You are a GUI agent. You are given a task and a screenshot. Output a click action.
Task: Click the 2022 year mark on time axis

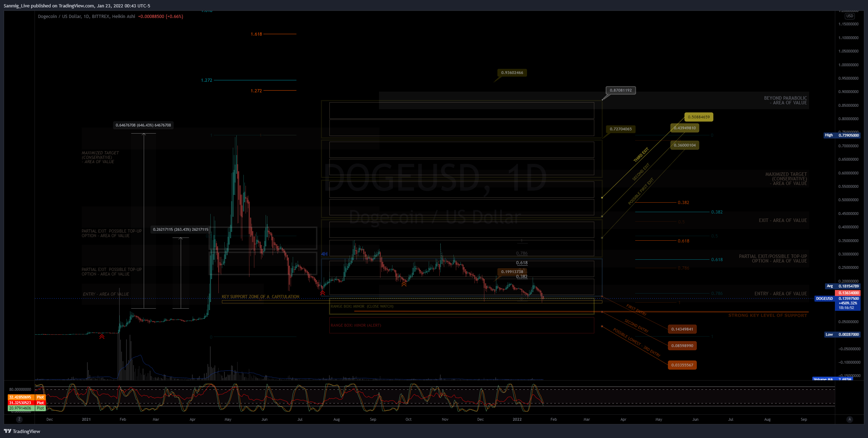point(517,419)
